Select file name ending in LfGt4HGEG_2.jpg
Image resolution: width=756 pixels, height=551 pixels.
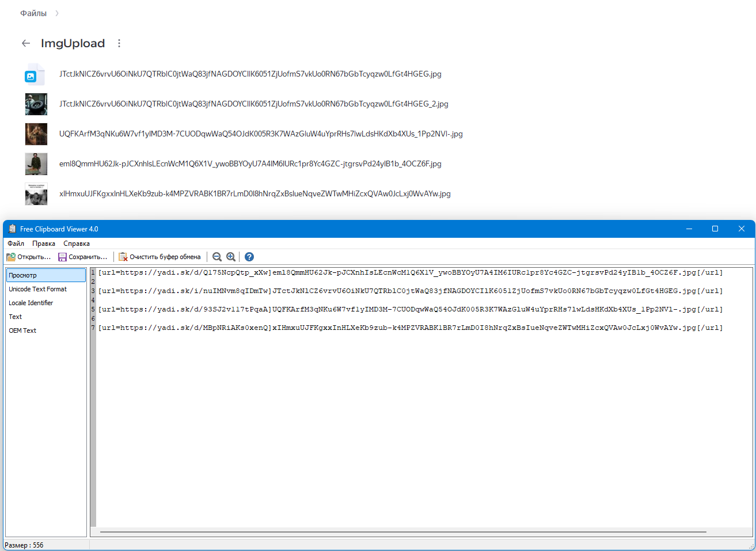click(x=254, y=104)
